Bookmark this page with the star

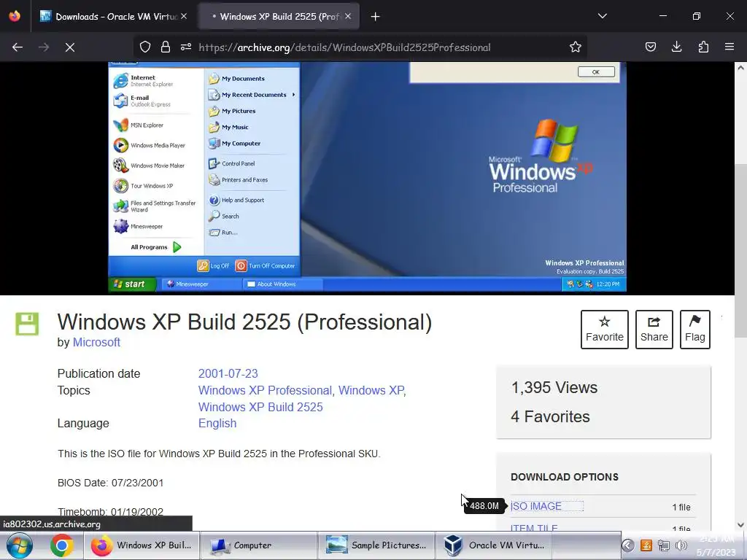tap(576, 47)
